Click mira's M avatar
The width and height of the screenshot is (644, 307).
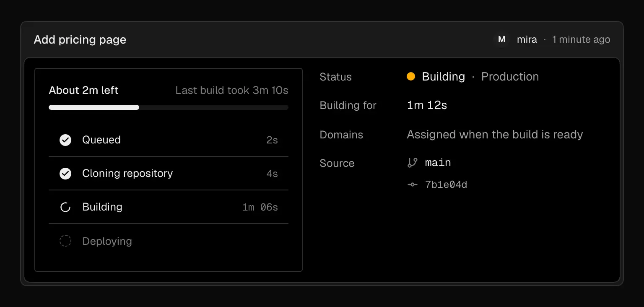pos(501,39)
